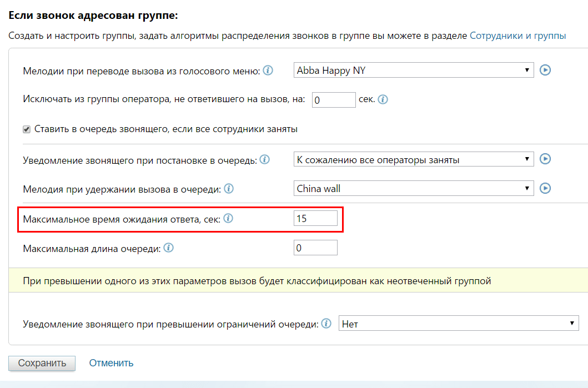The width and height of the screenshot is (588, 388).
Task: Toggle the queue caller when employees busy checkbox
Action: pyautogui.click(x=26, y=129)
